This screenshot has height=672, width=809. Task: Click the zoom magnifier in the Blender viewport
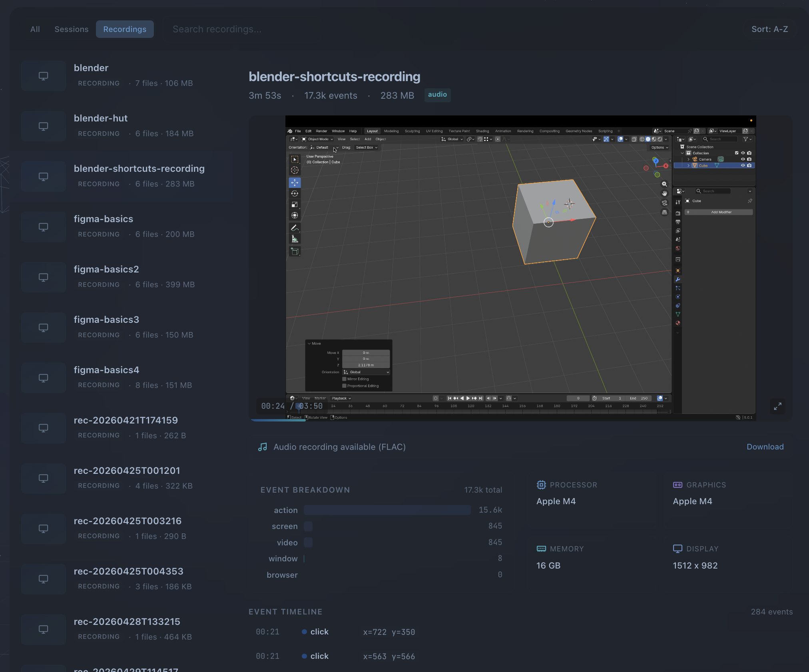(x=665, y=184)
